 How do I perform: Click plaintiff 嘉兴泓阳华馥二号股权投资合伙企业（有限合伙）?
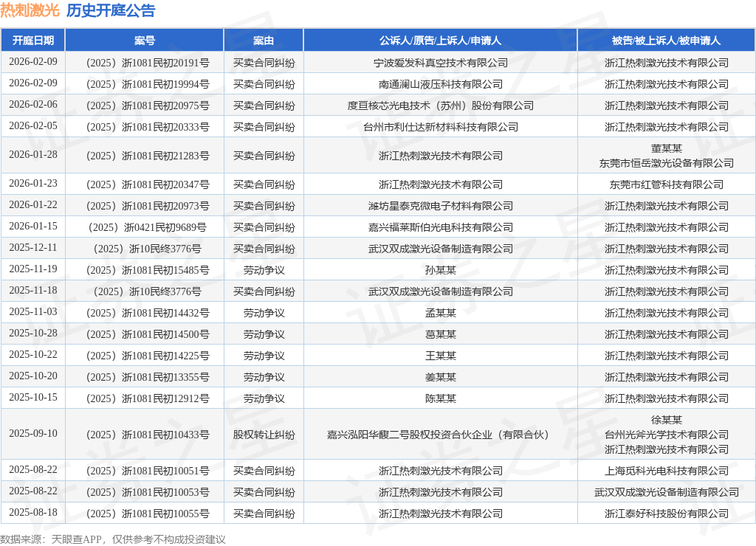[441, 435]
